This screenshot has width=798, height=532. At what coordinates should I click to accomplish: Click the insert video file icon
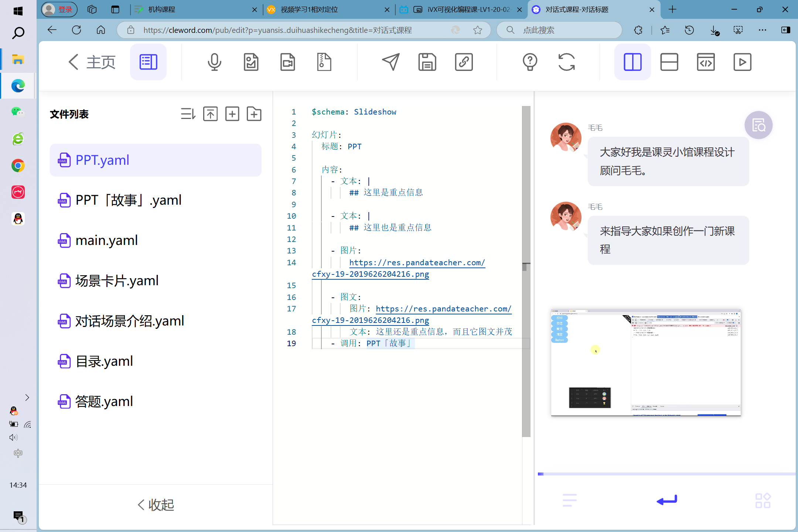pos(287,62)
